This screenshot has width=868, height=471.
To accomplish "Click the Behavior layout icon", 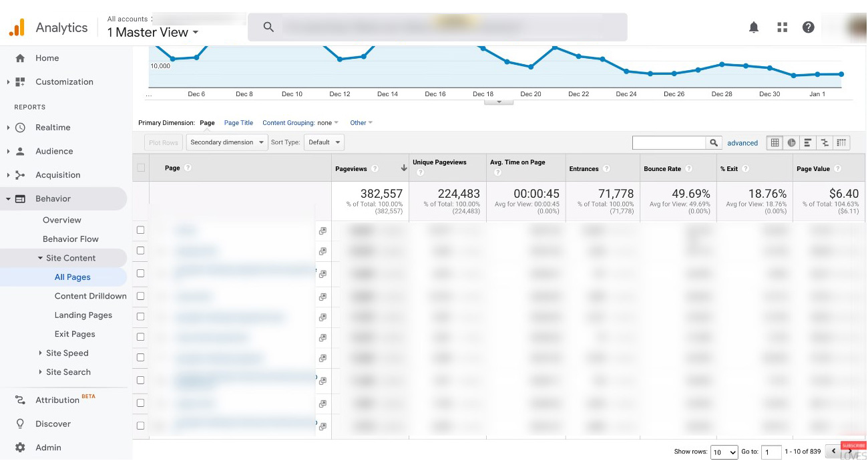I will (x=20, y=199).
